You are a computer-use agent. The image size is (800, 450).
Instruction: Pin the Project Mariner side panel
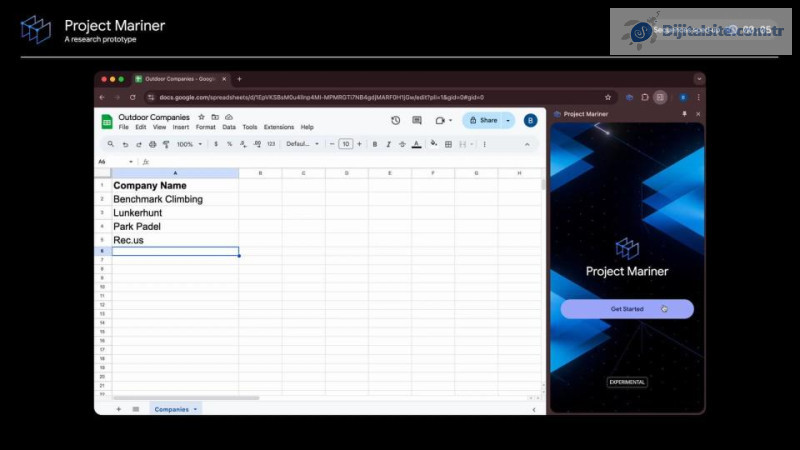coord(684,114)
